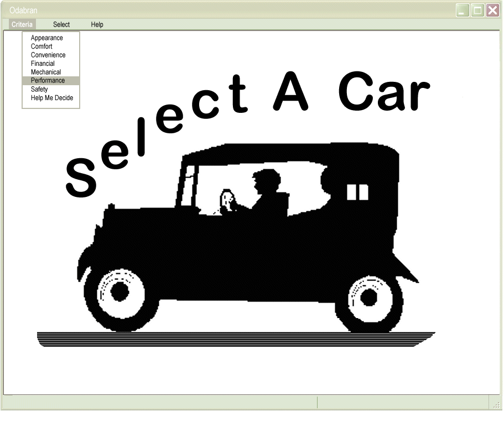Click the highlighted Performance item
The image size is (504, 437).
point(48,81)
